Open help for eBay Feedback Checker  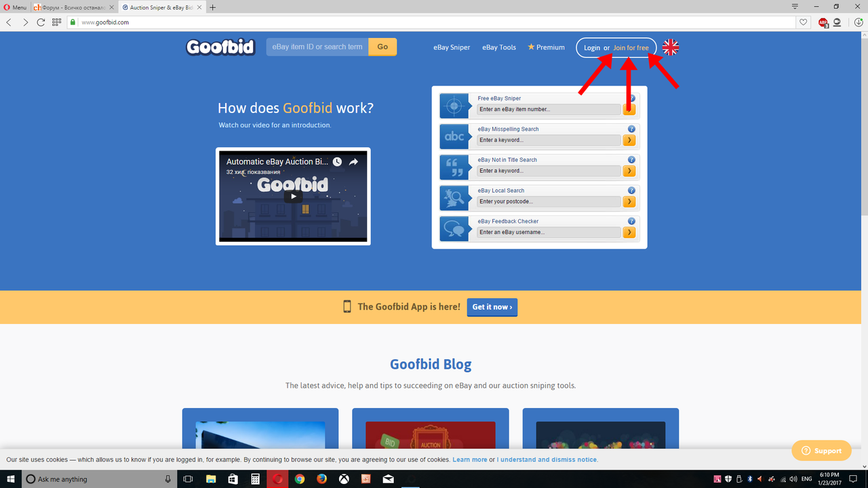coord(631,221)
